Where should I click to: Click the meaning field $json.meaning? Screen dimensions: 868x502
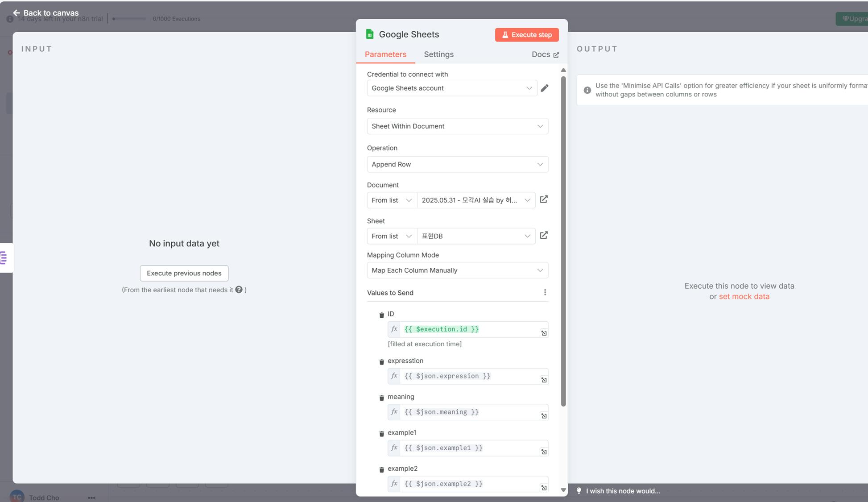click(468, 412)
